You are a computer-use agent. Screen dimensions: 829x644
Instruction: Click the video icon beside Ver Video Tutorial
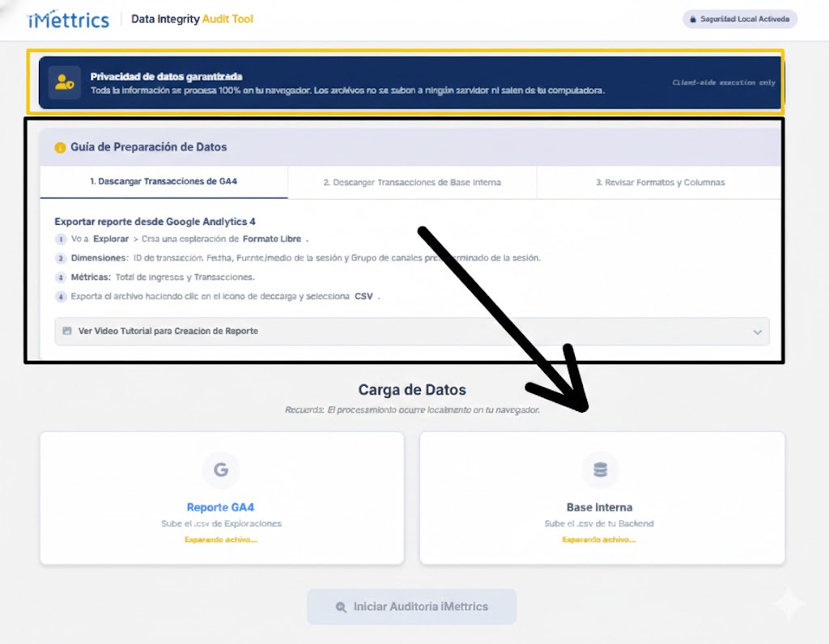tap(67, 331)
